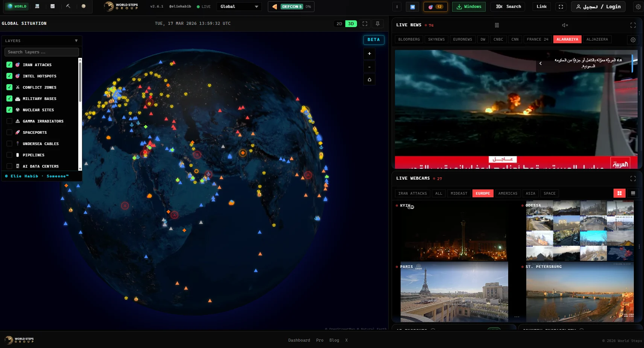Switch news channel to BLOOMBERG
The height and width of the screenshot is (348, 644).
coord(409,39)
